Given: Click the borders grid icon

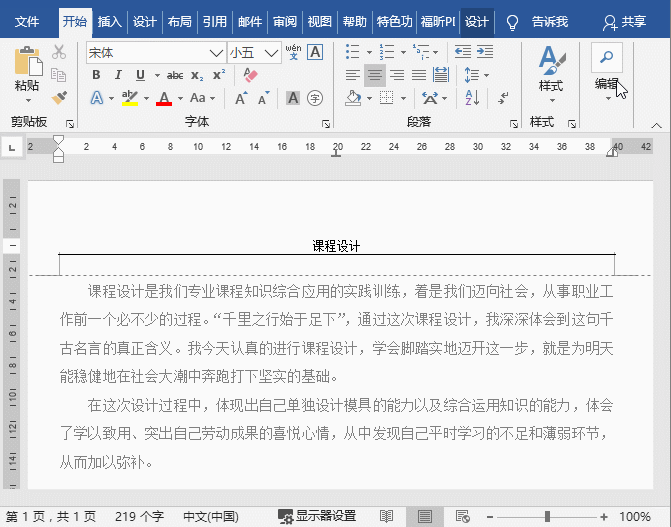Looking at the screenshot, I should pyautogui.click(x=387, y=98).
